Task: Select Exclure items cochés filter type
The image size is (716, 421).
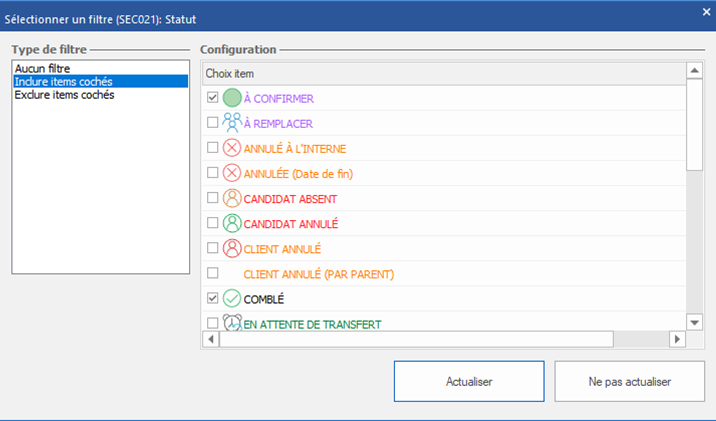Action: (x=64, y=95)
